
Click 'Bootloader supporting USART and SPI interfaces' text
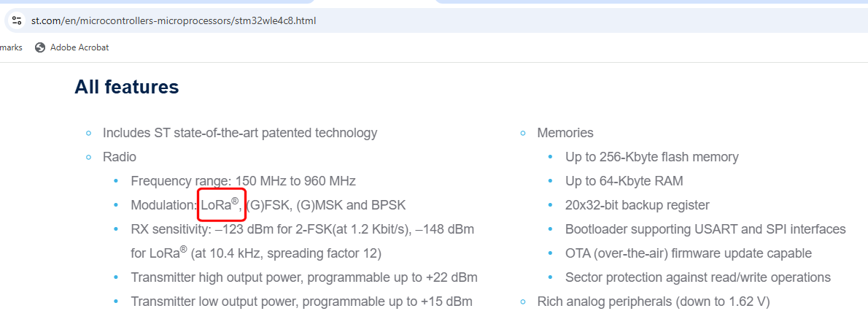[x=705, y=229]
